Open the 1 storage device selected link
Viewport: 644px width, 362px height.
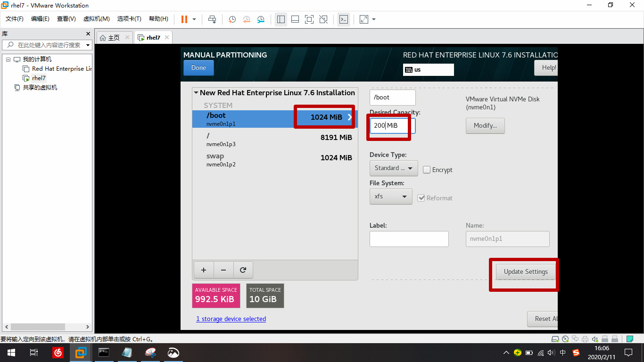coord(231,319)
